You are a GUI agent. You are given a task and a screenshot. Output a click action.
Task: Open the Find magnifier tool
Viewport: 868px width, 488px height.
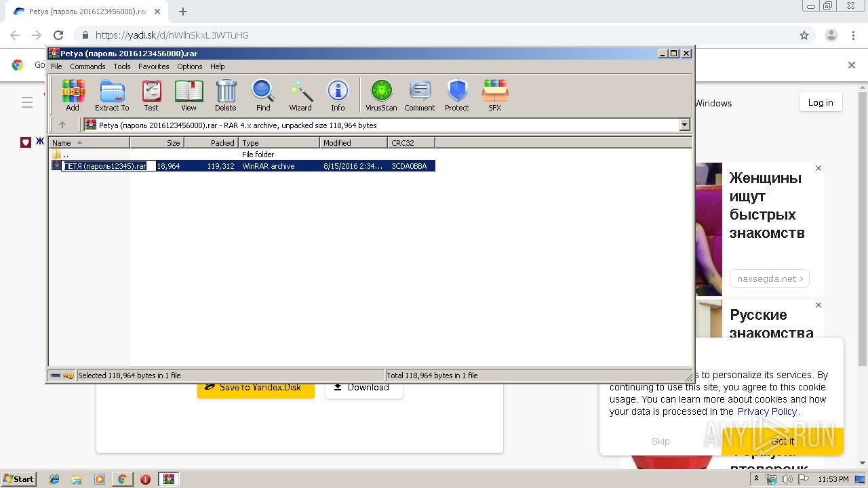(263, 95)
